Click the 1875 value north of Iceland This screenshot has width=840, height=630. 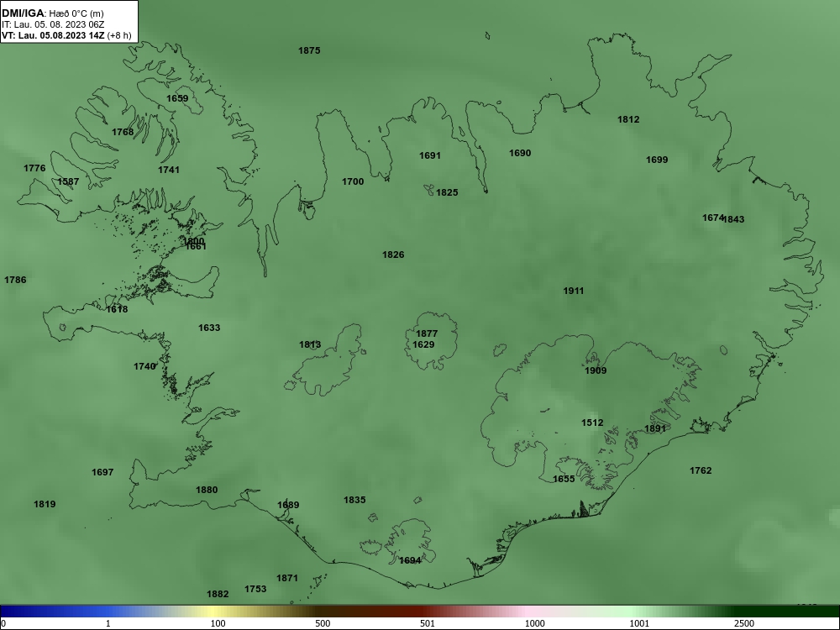click(309, 51)
